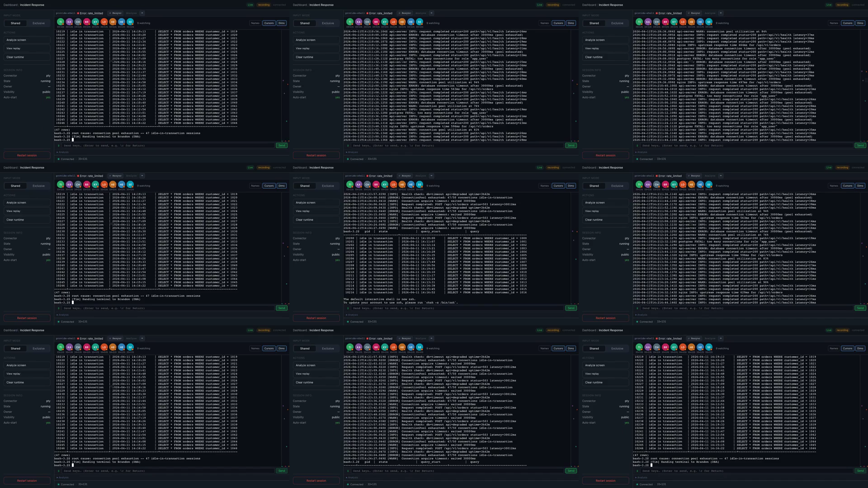This screenshot has height=488, width=868.
Task: Open Analyze tab in top-middle panel
Action: [x=420, y=13]
